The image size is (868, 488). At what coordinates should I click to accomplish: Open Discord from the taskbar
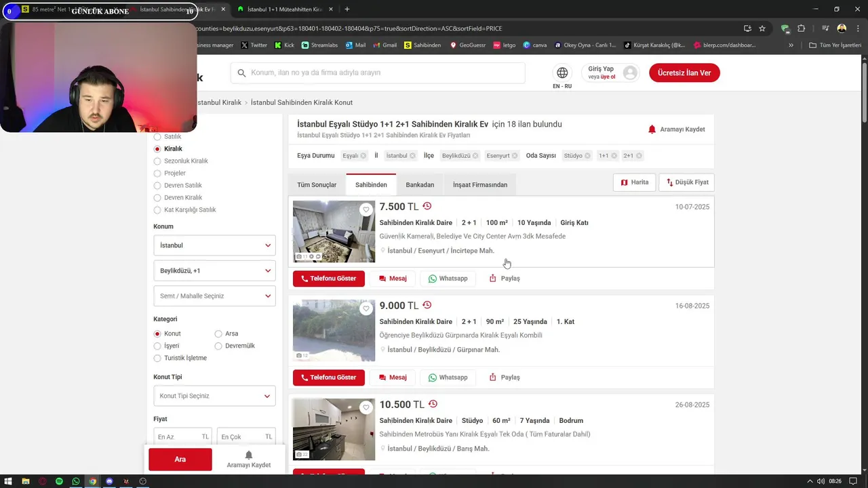tap(109, 481)
